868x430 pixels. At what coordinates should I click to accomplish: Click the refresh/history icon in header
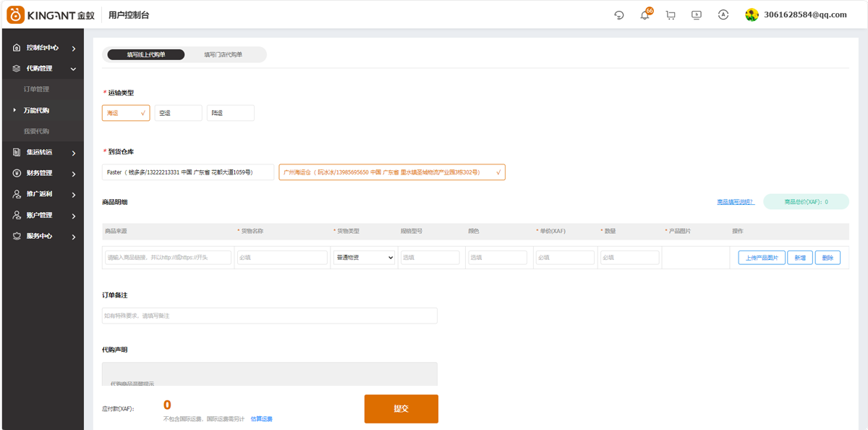tap(619, 15)
